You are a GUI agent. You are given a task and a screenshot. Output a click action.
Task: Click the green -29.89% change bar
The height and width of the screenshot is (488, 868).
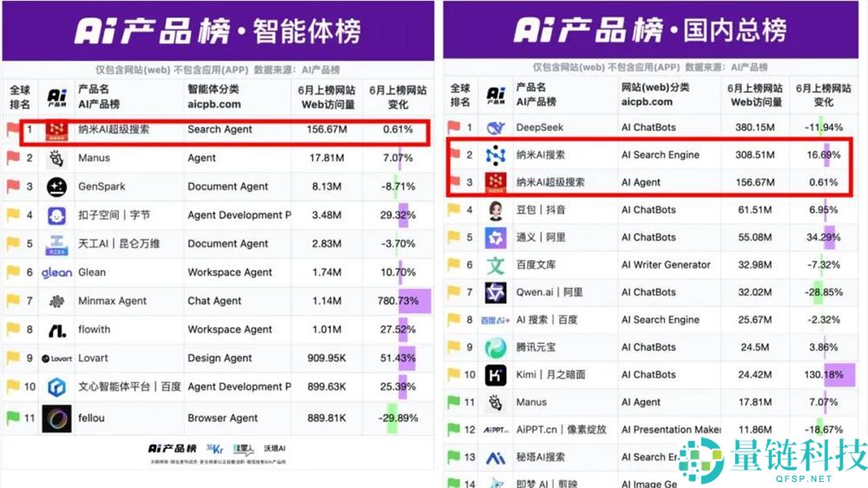coord(391,418)
